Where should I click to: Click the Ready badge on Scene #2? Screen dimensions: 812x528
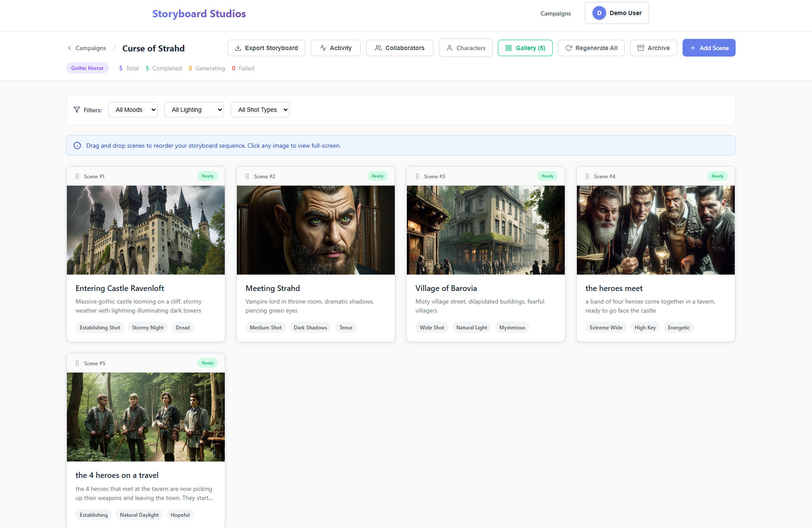[x=378, y=176]
